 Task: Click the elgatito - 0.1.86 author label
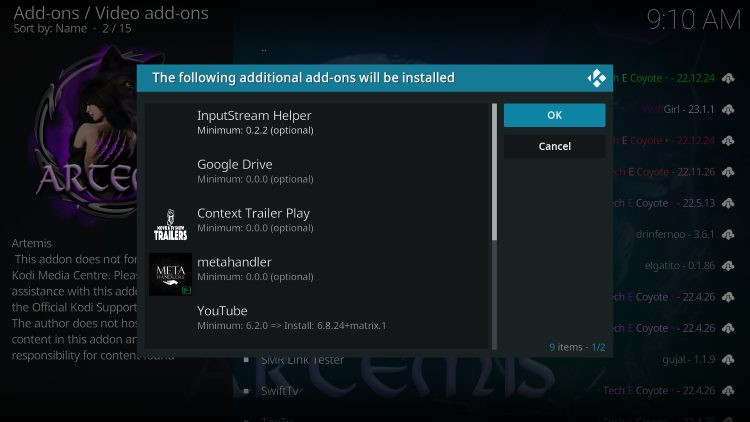coord(680,266)
